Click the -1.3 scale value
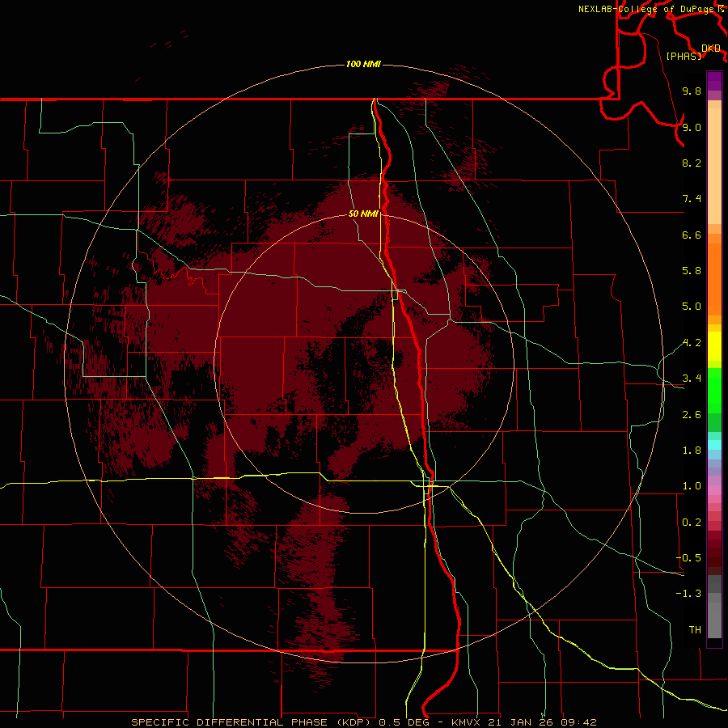 (x=689, y=594)
